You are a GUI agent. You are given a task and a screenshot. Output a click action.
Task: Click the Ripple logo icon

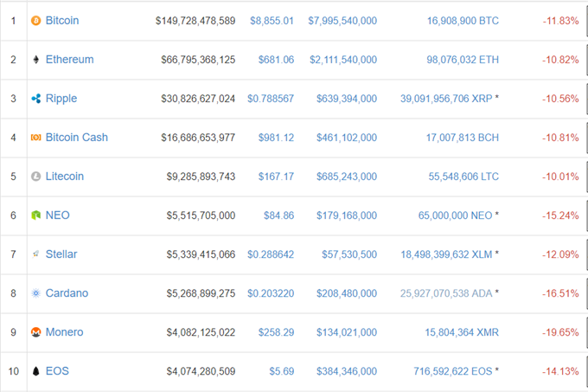point(36,99)
